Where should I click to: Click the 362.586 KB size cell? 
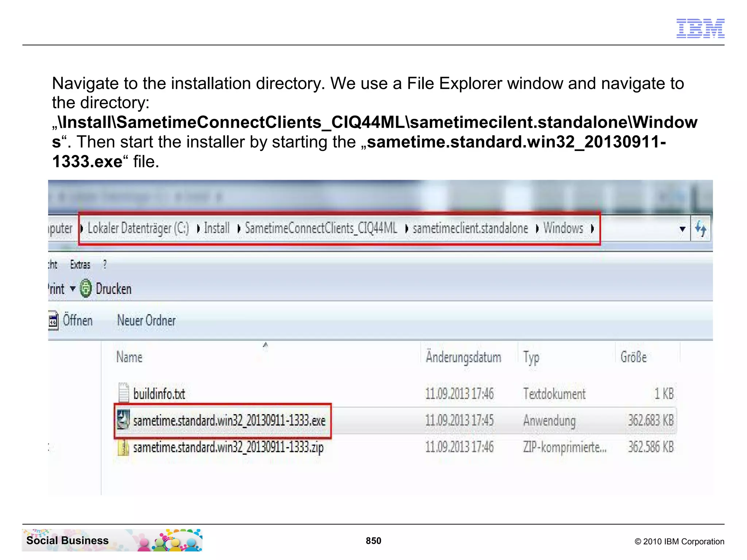[x=651, y=447]
